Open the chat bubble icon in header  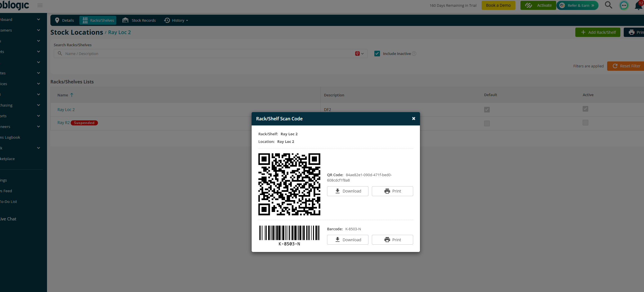tap(624, 5)
